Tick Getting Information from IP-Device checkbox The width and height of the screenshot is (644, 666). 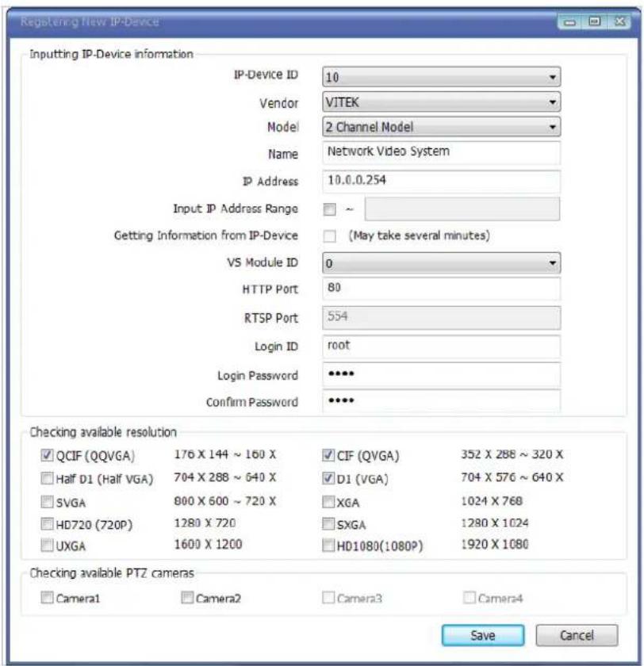point(329,235)
